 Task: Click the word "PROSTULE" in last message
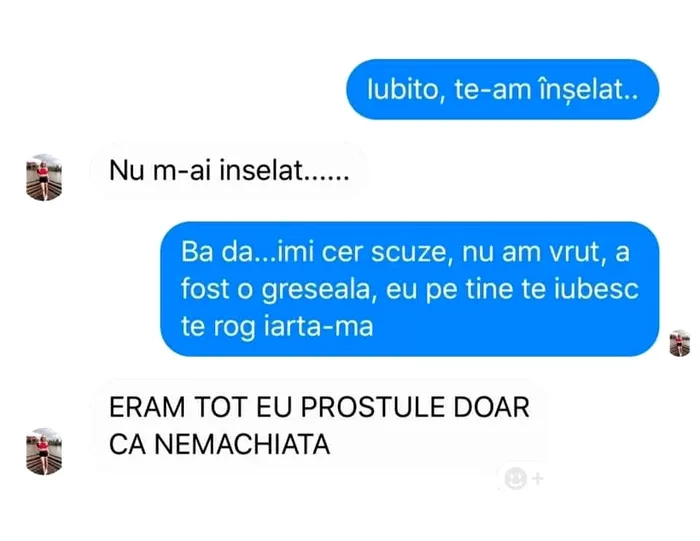[x=372, y=407]
